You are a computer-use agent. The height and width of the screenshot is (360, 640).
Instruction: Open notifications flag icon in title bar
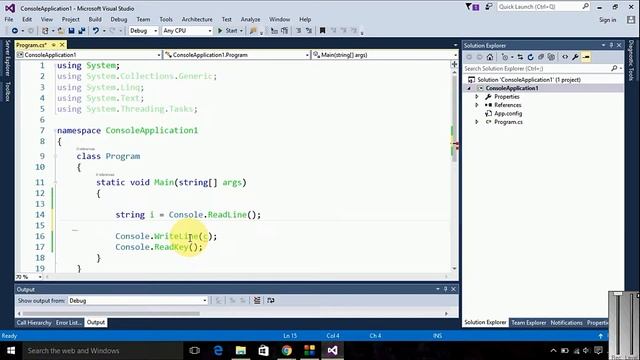[x=473, y=7]
